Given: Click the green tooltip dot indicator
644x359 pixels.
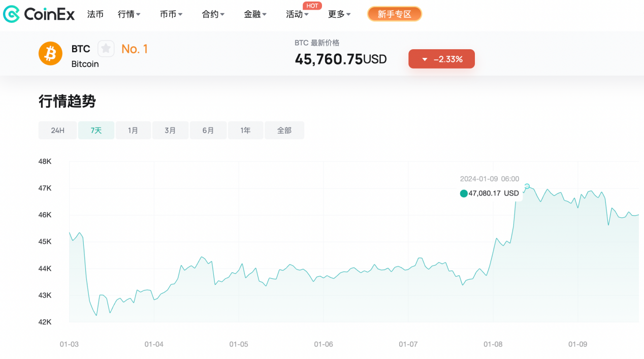Looking at the screenshot, I should click(x=463, y=193).
